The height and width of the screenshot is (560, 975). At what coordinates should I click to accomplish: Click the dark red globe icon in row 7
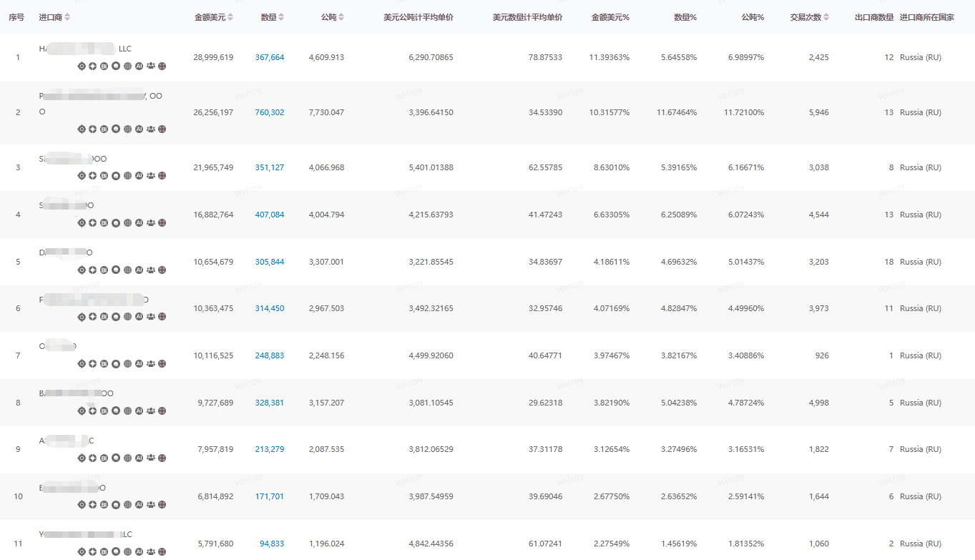[x=162, y=364]
